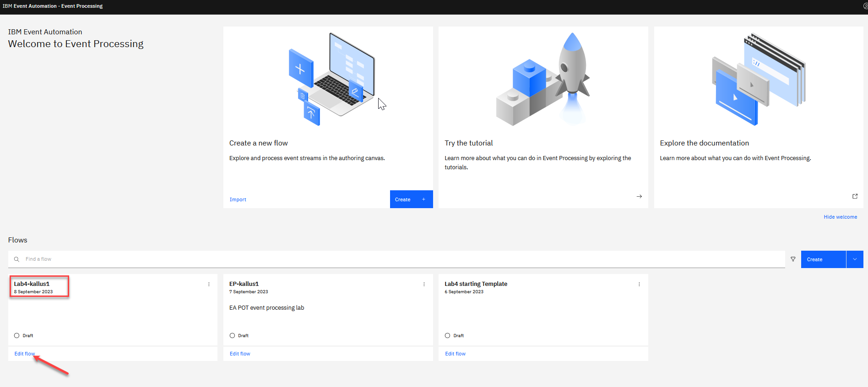Edit flow for Lab4-kallus1
The height and width of the screenshot is (387, 868).
tap(24, 354)
